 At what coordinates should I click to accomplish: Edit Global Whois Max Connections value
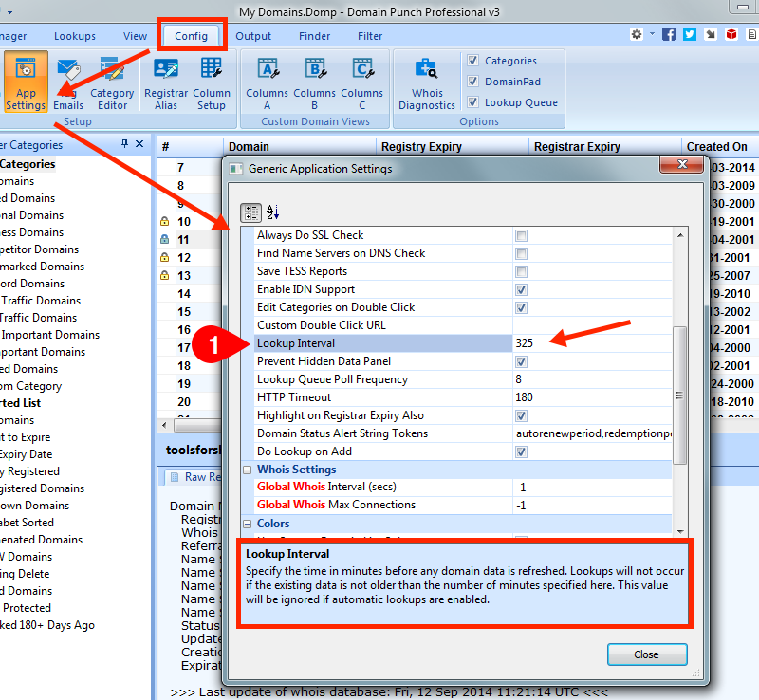[592, 505]
